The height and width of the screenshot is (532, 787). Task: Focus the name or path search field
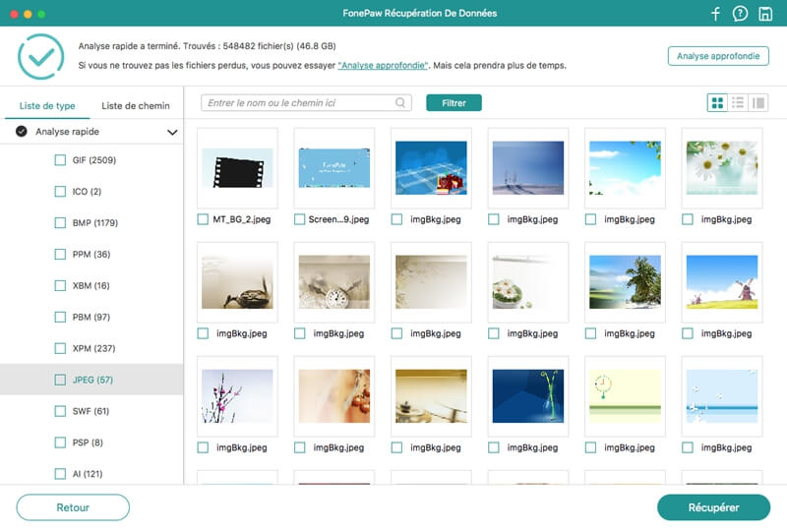click(306, 103)
